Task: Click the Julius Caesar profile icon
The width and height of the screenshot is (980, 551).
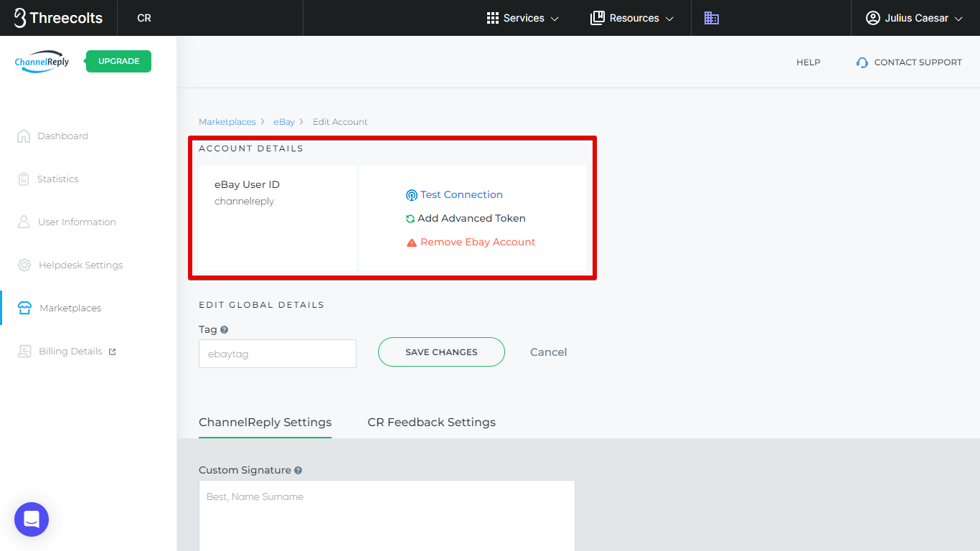Action: pyautogui.click(x=872, y=18)
